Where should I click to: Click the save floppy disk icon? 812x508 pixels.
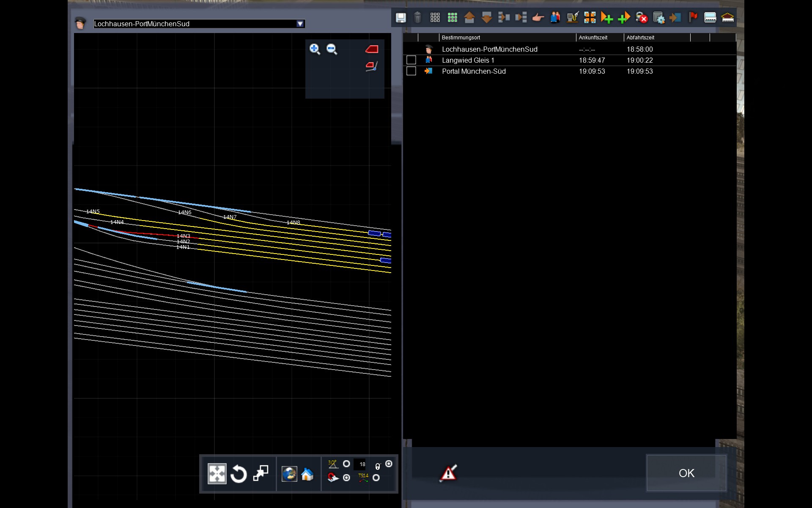pos(401,18)
